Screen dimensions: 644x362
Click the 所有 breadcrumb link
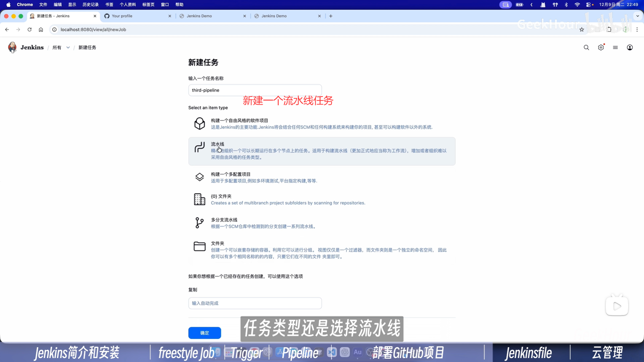[x=57, y=48]
